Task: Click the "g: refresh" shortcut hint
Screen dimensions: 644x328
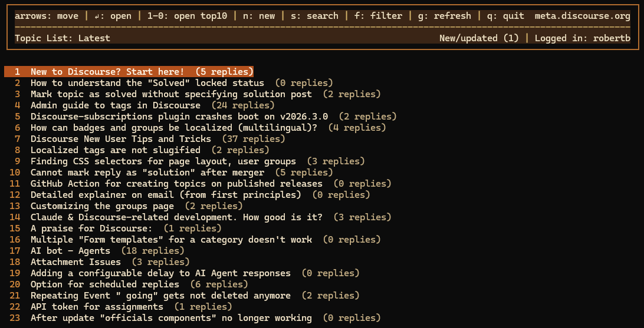Action: click(x=445, y=16)
